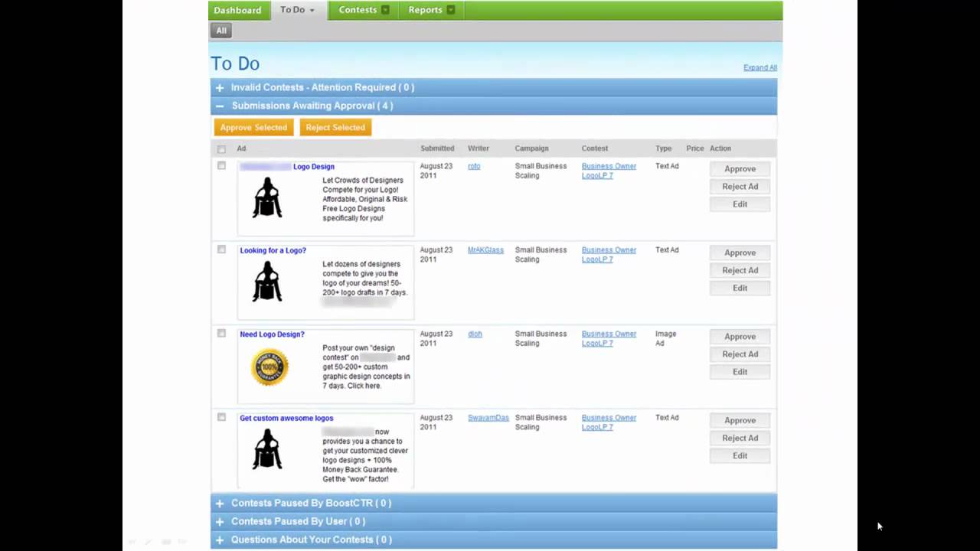The height and width of the screenshot is (551, 980).
Task: Click the Campaign column header
Action: 531,148
